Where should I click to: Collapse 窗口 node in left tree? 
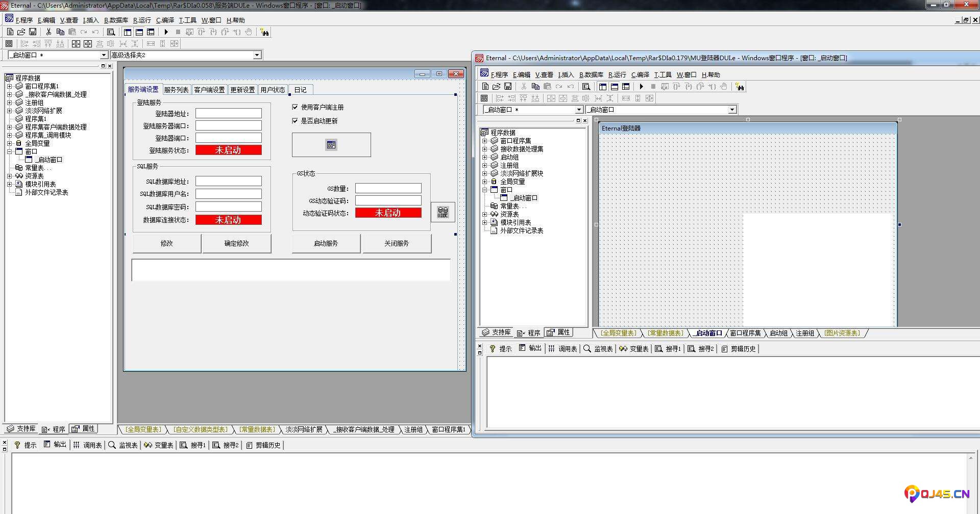tap(9, 151)
